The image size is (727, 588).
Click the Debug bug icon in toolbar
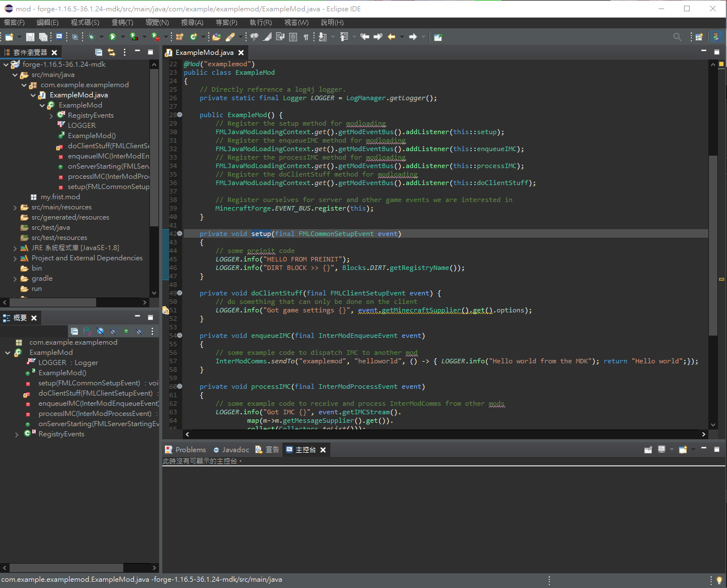click(x=91, y=37)
